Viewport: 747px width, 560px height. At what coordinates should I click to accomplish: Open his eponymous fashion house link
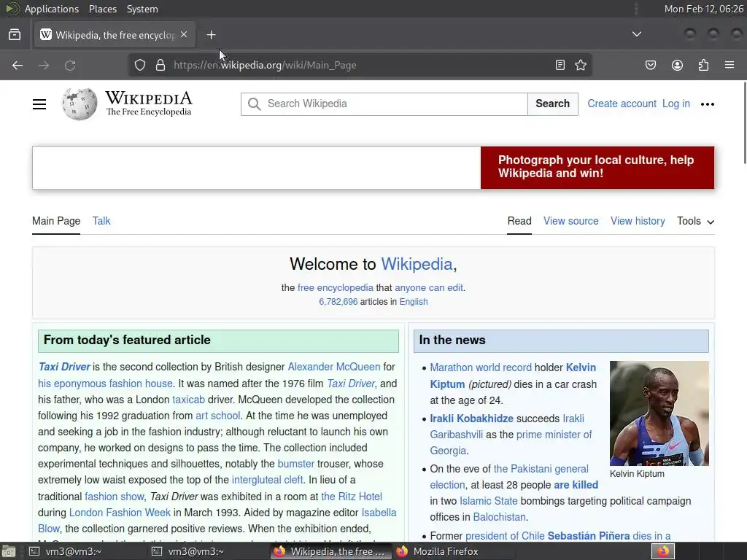click(x=105, y=384)
